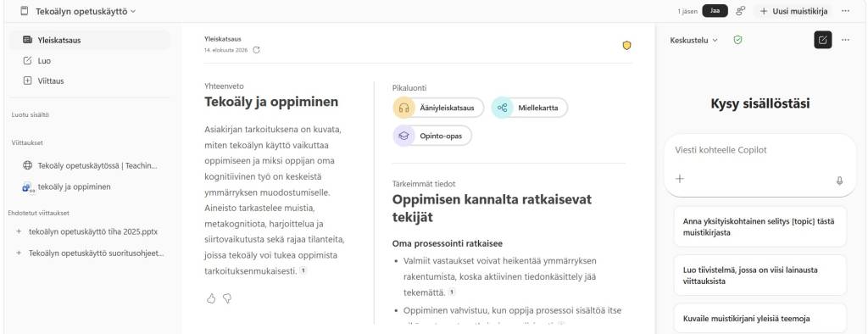Open top-right more options ellipsis menu

845,10
